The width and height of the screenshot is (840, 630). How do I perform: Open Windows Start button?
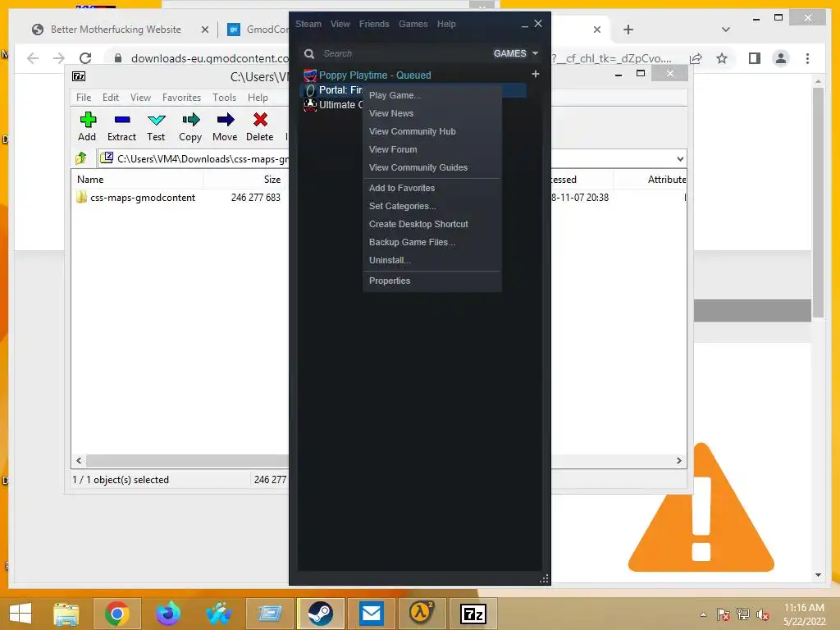pyautogui.click(x=21, y=614)
